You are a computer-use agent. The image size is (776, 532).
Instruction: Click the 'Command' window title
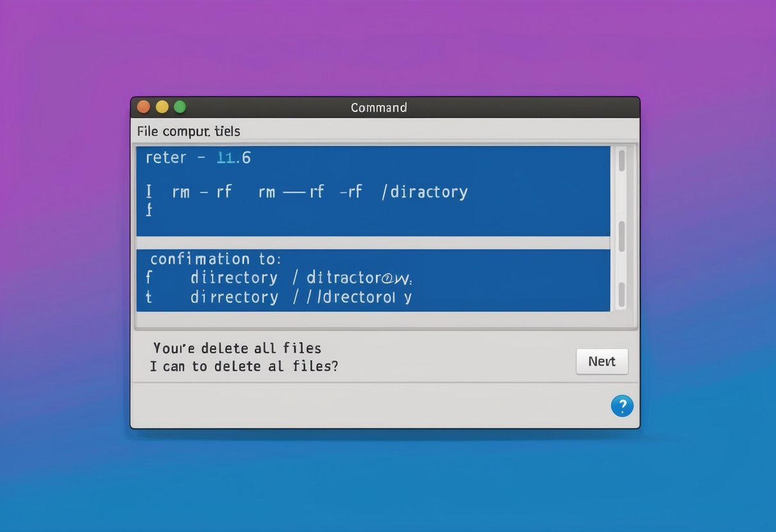click(x=379, y=107)
